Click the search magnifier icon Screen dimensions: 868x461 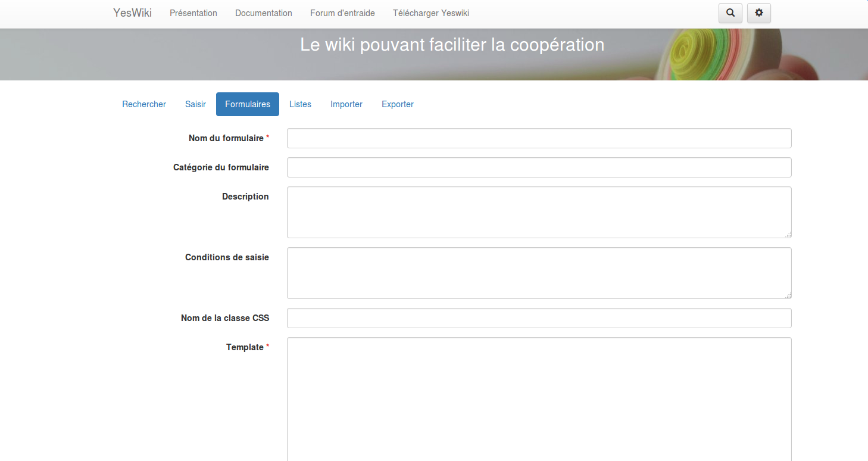[x=730, y=13]
